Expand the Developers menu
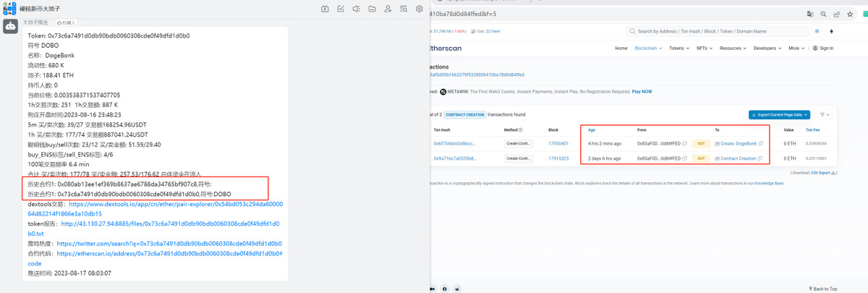Viewport: 868px width, 293px height. coord(767,48)
